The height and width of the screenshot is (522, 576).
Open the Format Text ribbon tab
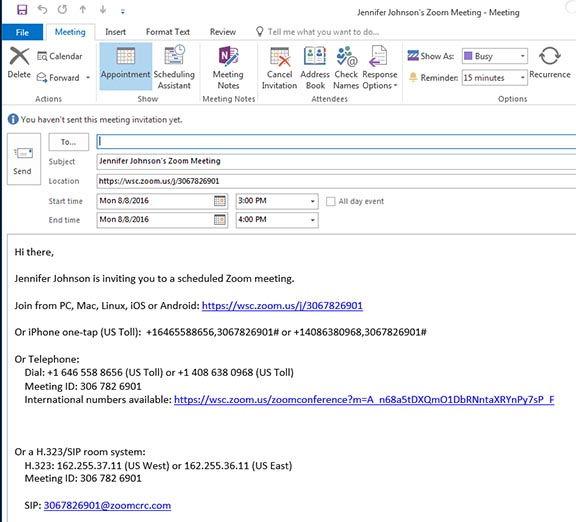[168, 32]
